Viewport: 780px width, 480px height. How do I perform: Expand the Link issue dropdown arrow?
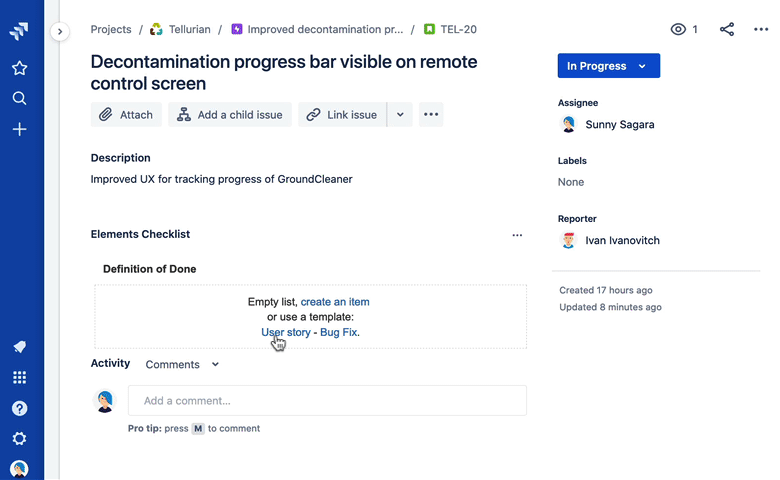click(400, 115)
